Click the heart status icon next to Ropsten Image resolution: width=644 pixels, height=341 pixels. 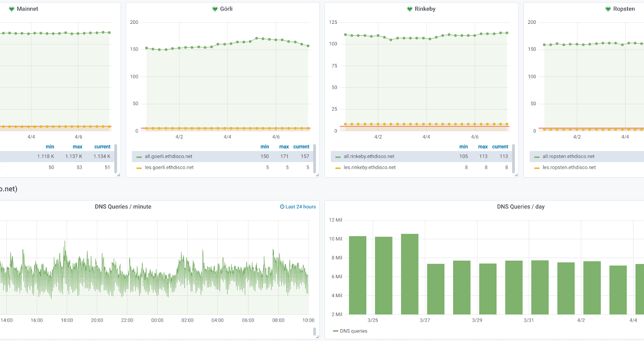click(608, 9)
